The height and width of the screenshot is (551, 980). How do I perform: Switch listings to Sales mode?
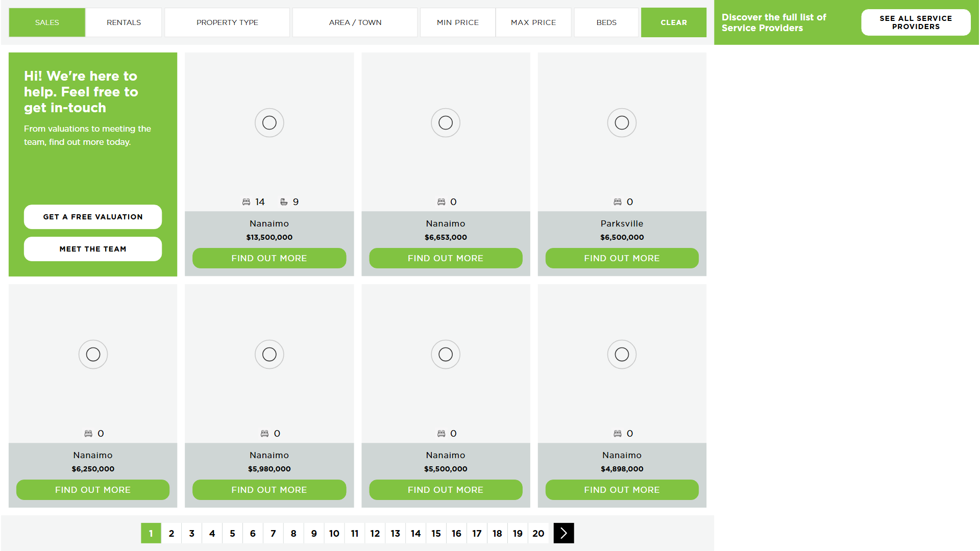point(47,22)
